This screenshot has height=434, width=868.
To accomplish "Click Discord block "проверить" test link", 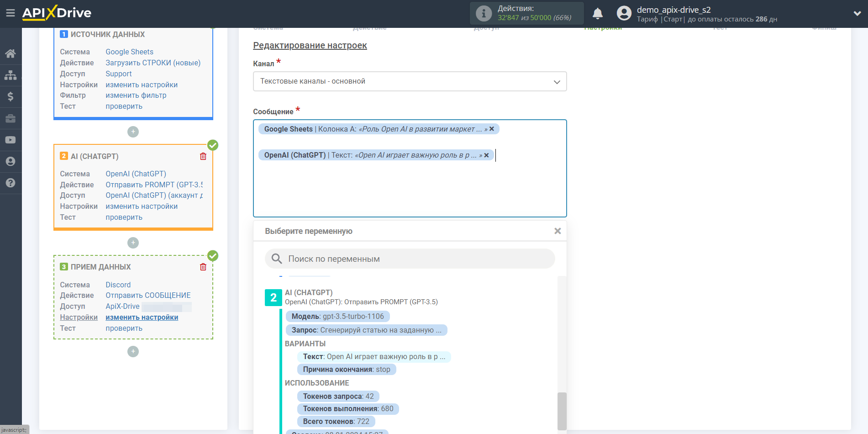I will 124,328.
